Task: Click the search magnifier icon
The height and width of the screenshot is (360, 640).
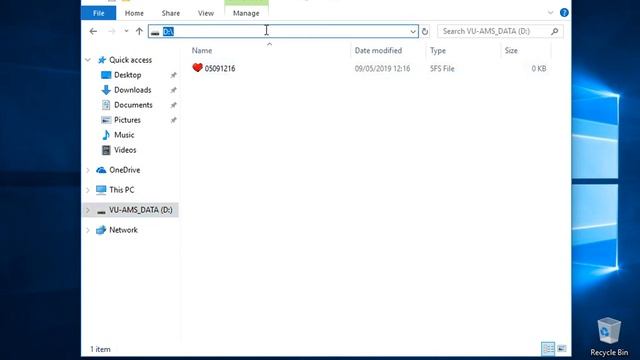Action: 554,31
